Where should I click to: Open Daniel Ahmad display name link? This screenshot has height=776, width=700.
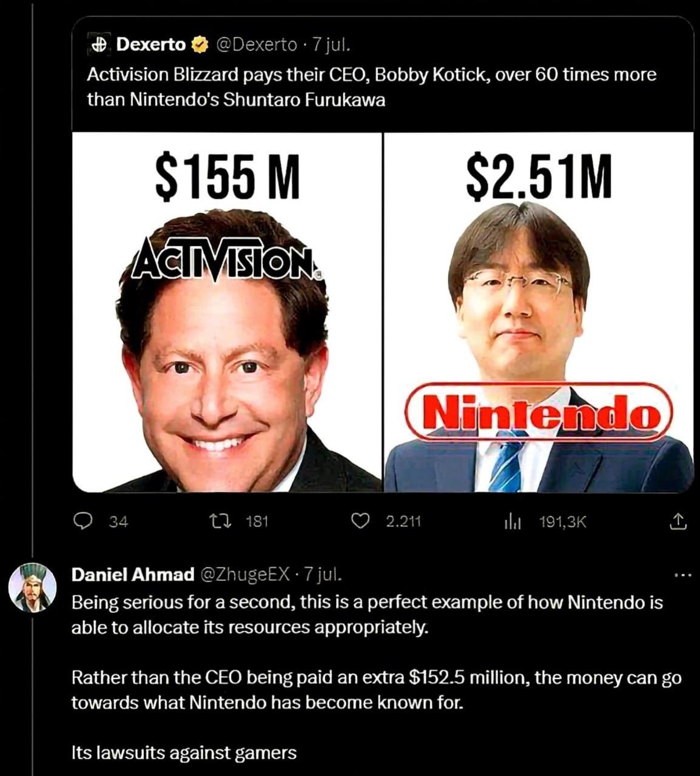click(x=133, y=575)
